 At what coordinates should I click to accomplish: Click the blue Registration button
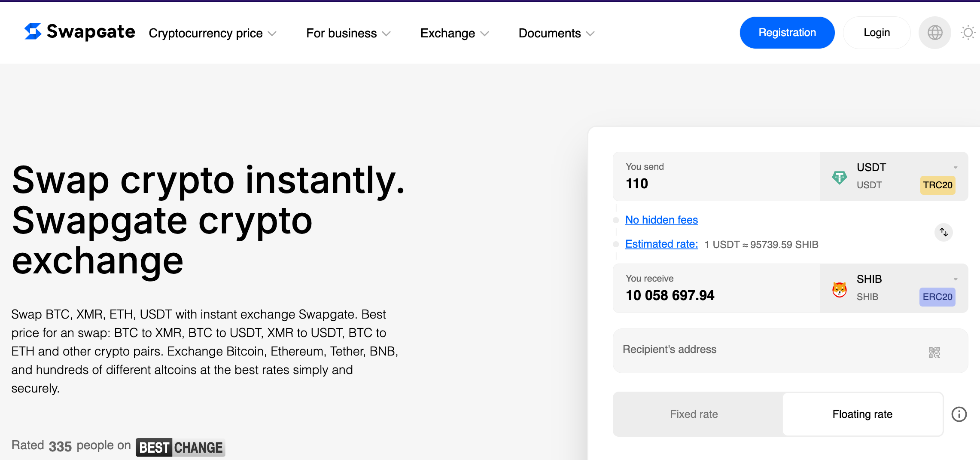[787, 33]
